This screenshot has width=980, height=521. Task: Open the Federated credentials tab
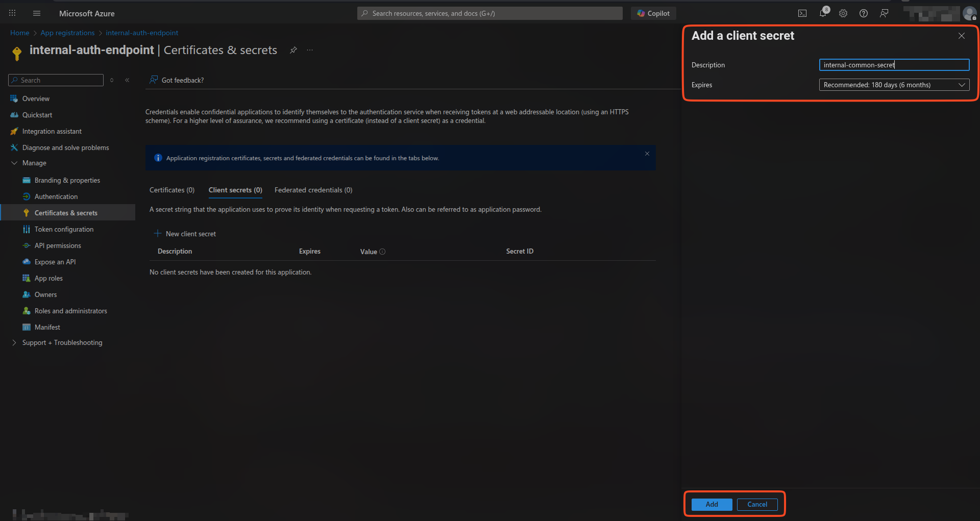click(313, 190)
